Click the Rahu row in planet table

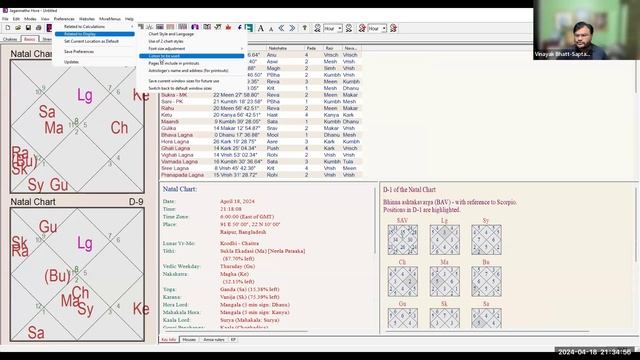(x=260, y=108)
